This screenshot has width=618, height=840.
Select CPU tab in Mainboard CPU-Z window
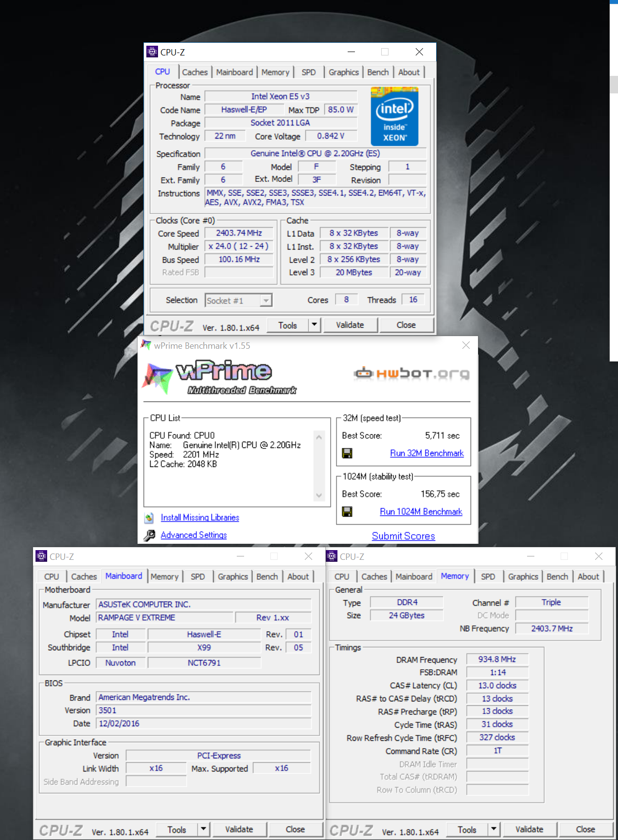(x=52, y=576)
